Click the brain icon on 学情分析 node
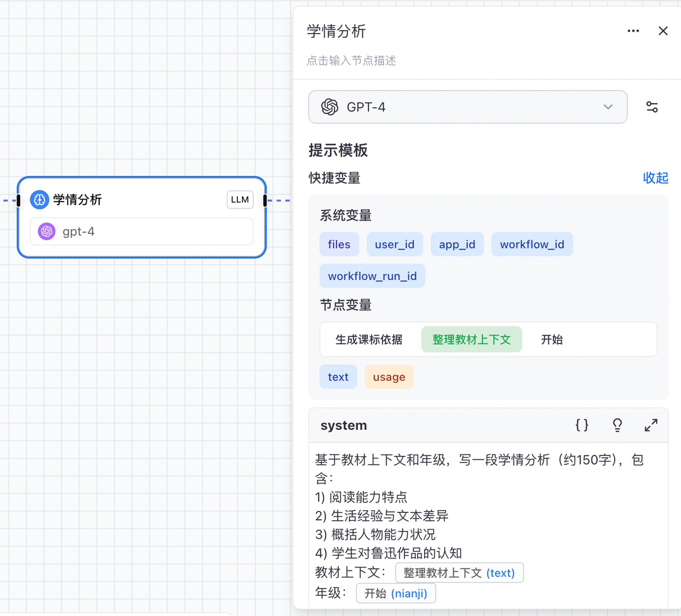 (39, 199)
